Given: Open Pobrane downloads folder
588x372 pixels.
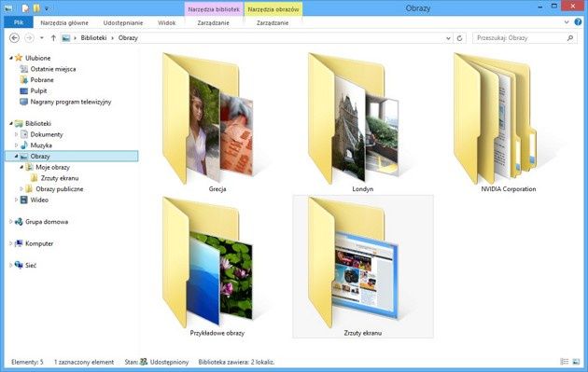Looking at the screenshot, I should 42,80.
